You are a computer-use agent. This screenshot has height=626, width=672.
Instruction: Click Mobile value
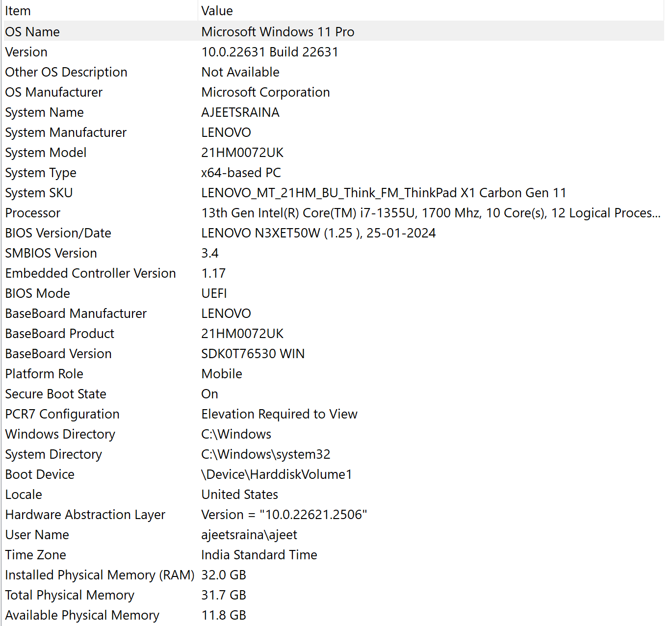[x=222, y=374]
